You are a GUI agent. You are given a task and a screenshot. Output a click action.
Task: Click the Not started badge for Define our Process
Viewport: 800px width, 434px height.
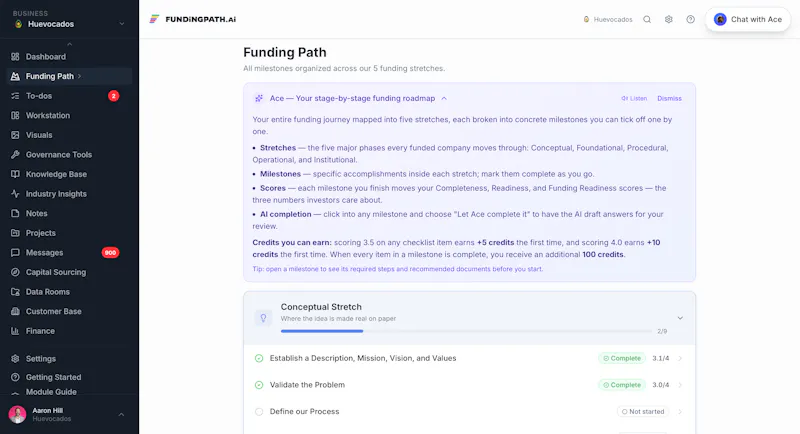point(642,412)
